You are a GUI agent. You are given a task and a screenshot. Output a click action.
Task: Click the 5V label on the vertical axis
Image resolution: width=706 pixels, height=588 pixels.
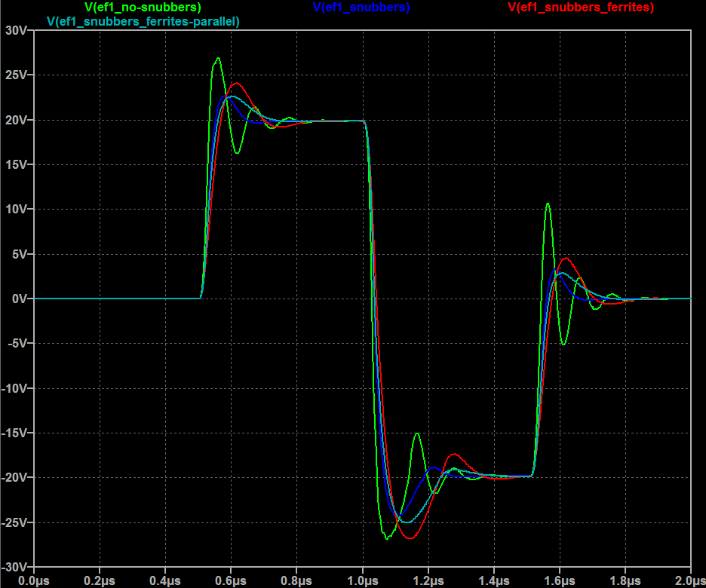pyautogui.click(x=20, y=254)
